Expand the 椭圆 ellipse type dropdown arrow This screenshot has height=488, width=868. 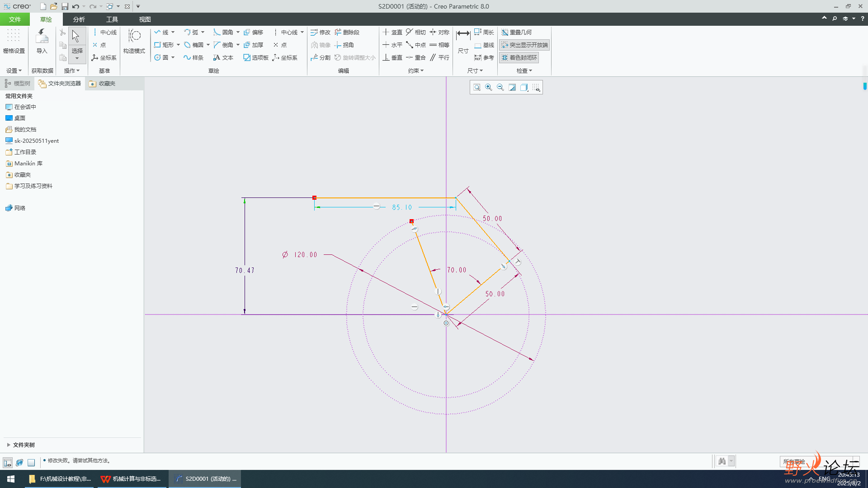tap(208, 45)
